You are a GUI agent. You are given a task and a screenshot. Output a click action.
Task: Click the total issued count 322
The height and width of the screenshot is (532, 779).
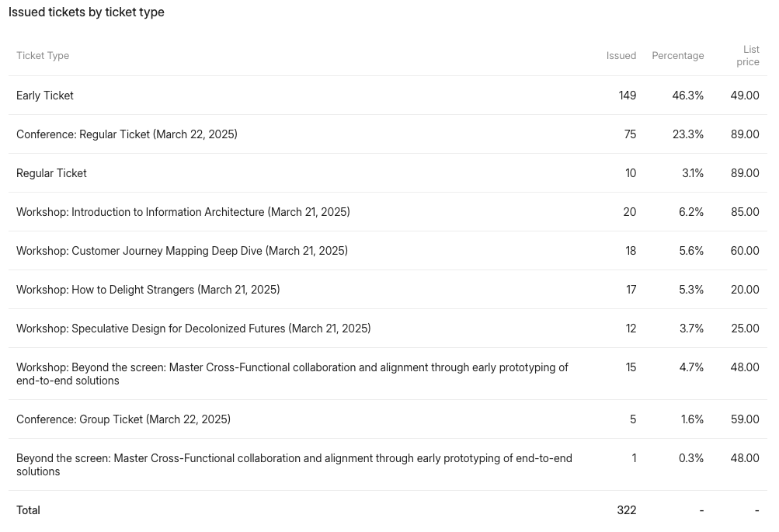tap(626, 510)
